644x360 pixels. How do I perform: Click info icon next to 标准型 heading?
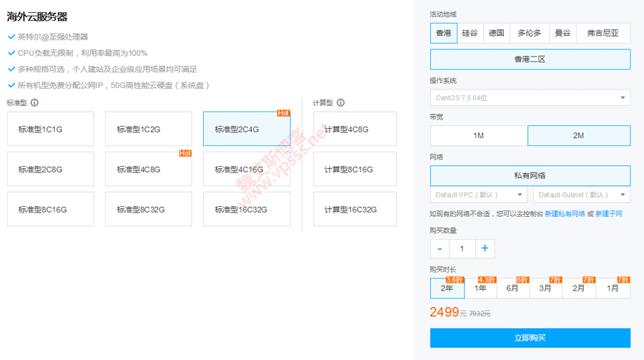pyautogui.click(x=34, y=103)
